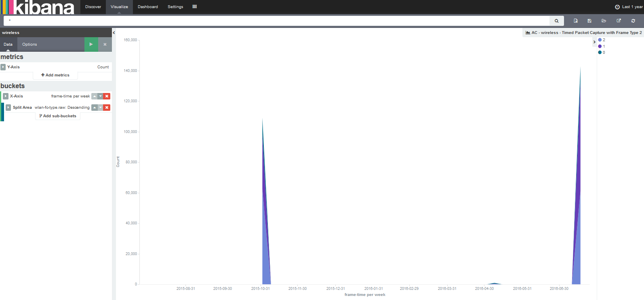Collapse the legend with the chevron
The height and width of the screenshot is (300, 644).
pos(594,42)
